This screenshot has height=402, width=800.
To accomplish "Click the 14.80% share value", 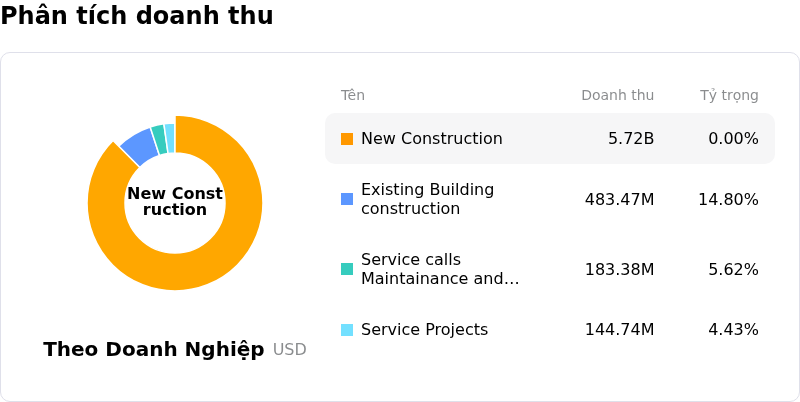I will [x=728, y=199].
